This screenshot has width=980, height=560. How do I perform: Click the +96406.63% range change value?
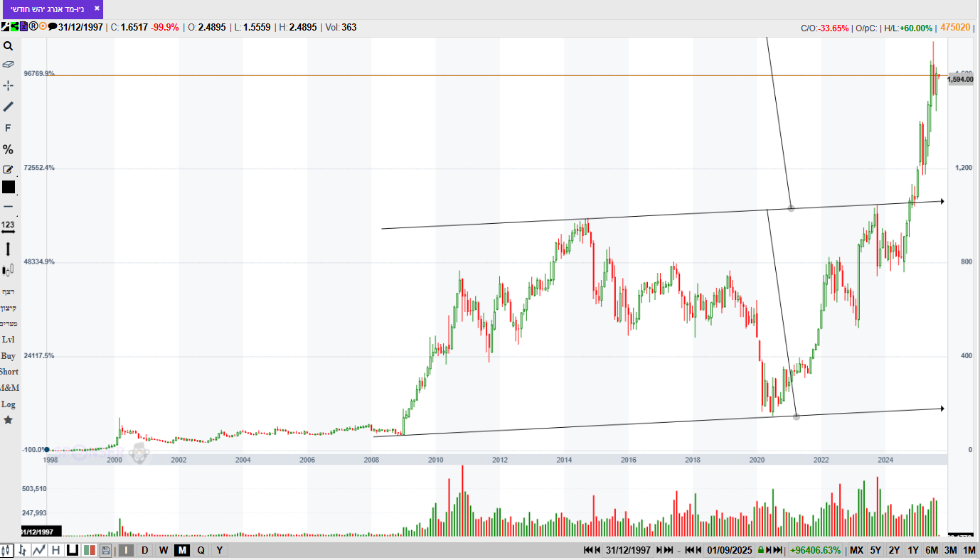coord(815,550)
